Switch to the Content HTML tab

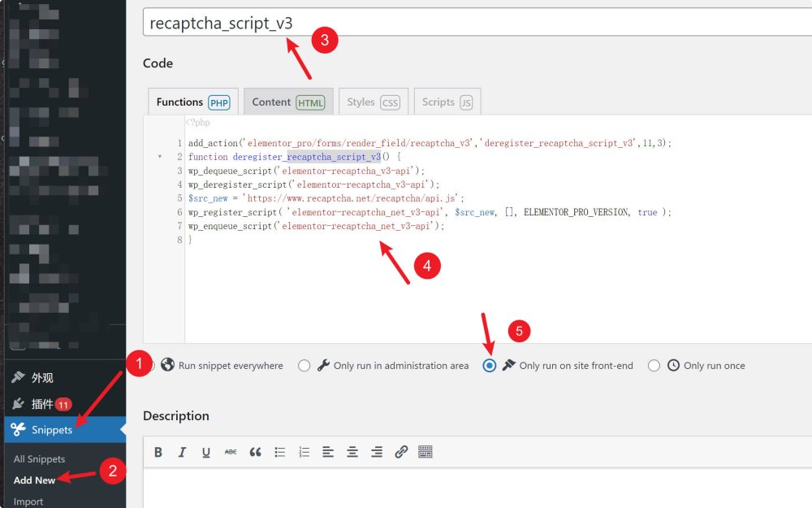point(288,102)
